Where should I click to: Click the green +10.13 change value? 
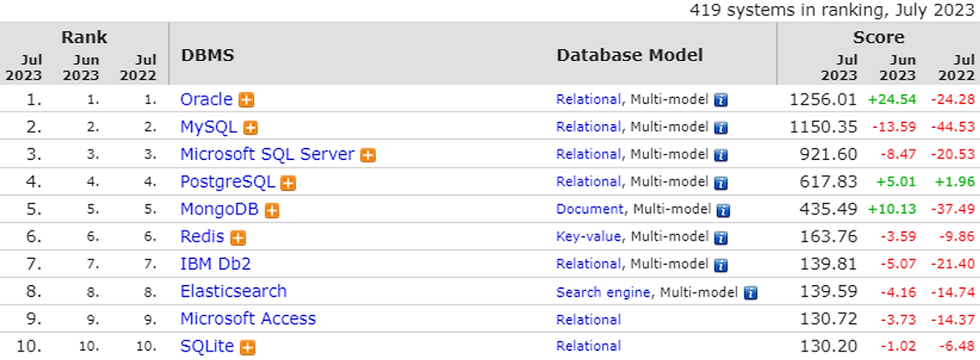(x=892, y=209)
